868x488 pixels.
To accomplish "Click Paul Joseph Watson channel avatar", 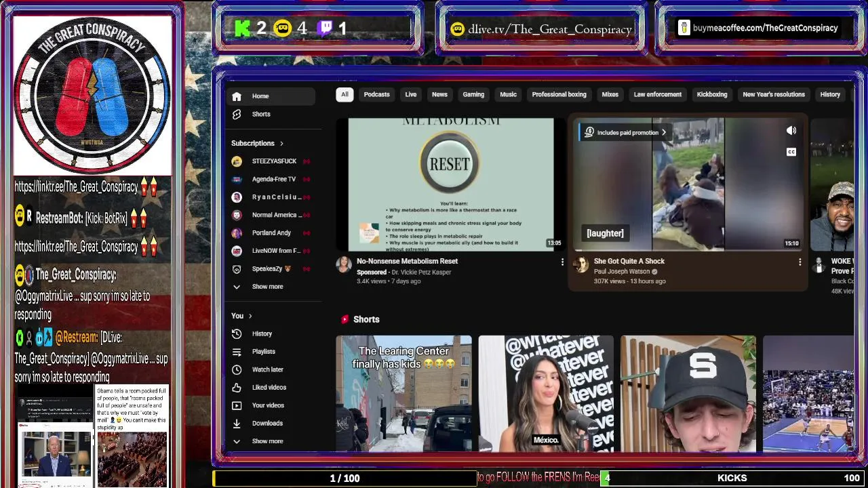I will (x=581, y=264).
